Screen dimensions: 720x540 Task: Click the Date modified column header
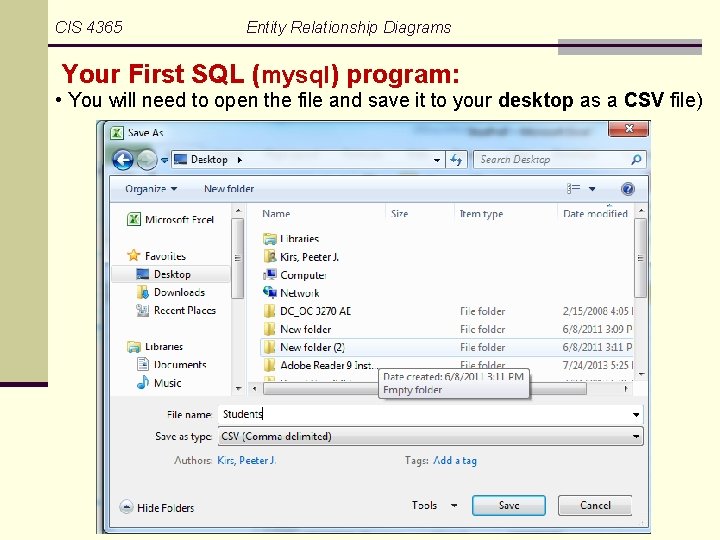click(595, 214)
